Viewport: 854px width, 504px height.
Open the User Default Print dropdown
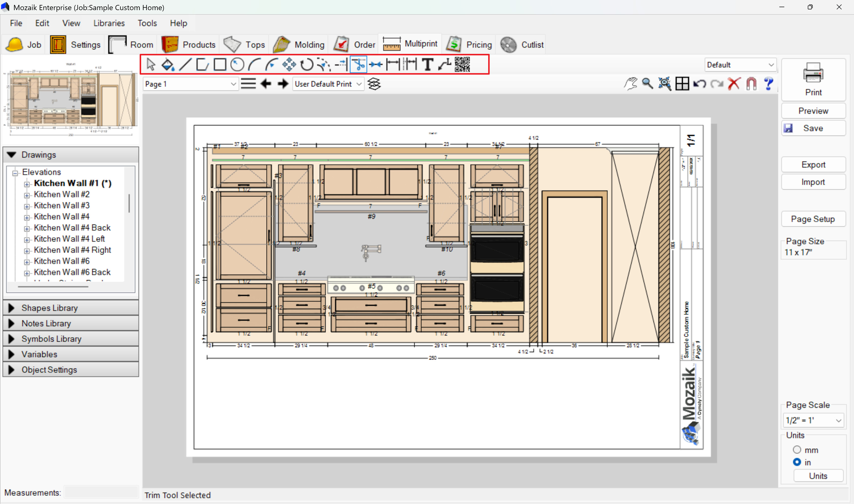(328, 84)
